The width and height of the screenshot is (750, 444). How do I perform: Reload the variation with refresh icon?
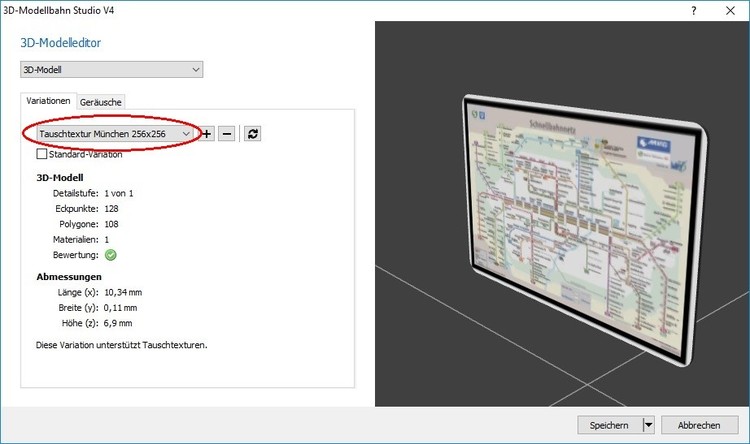tap(253, 134)
